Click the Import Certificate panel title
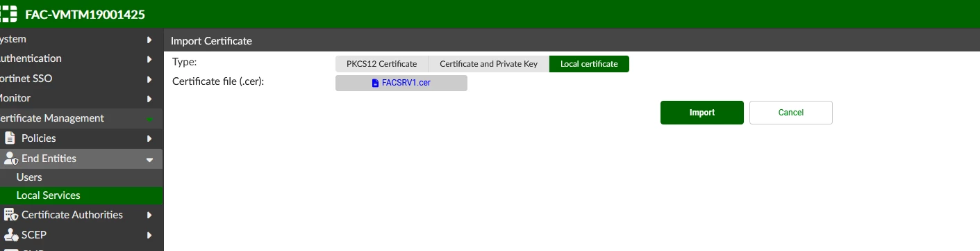980x251 pixels. pyautogui.click(x=211, y=41)
